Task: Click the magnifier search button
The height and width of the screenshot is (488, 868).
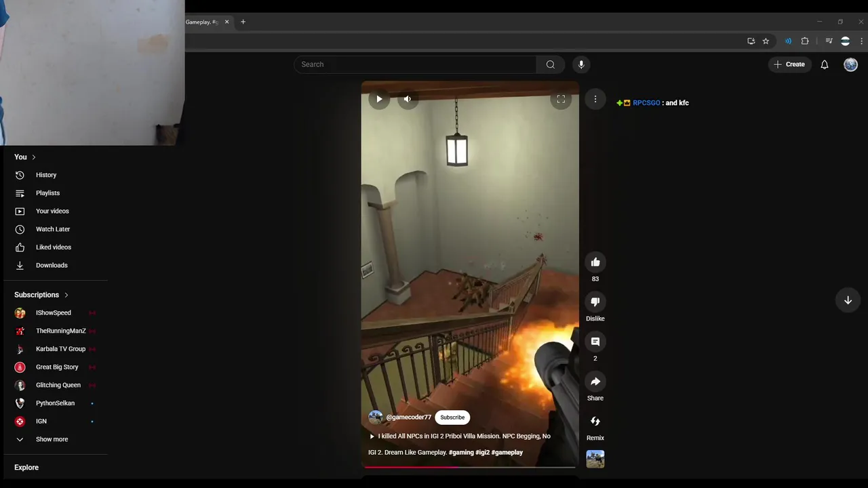Action: [551, 64]
